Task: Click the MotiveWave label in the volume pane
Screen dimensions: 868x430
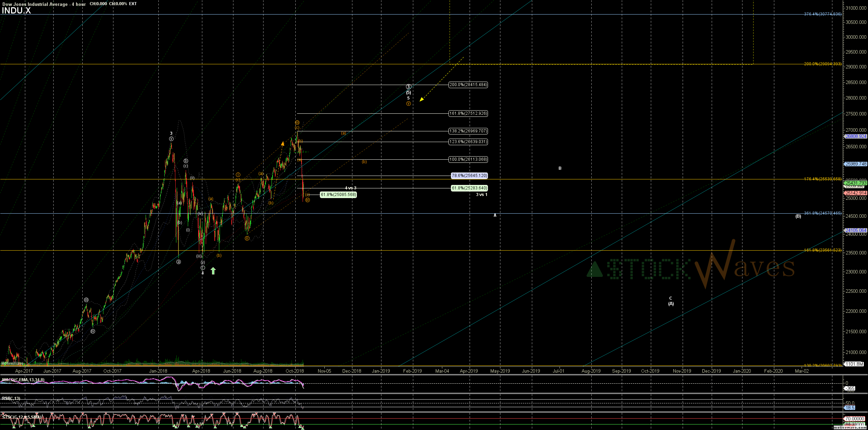Action: tap(12, 363)
